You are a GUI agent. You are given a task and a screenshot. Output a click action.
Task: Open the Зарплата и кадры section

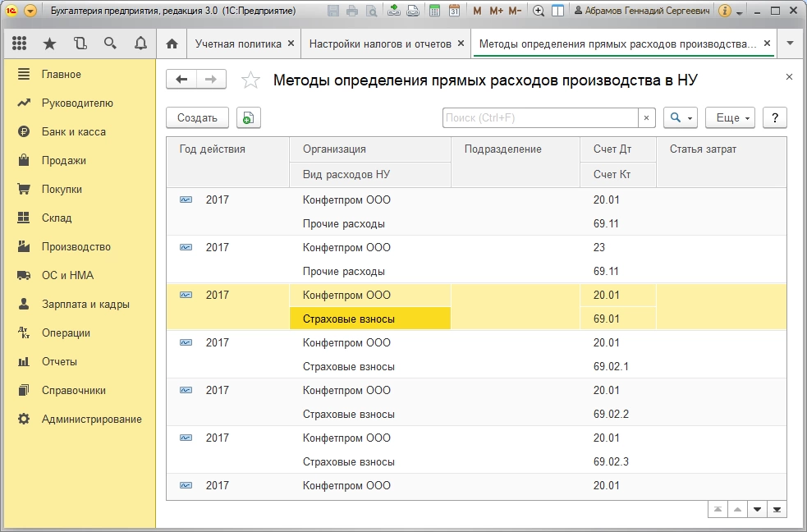tap(85, 304)
